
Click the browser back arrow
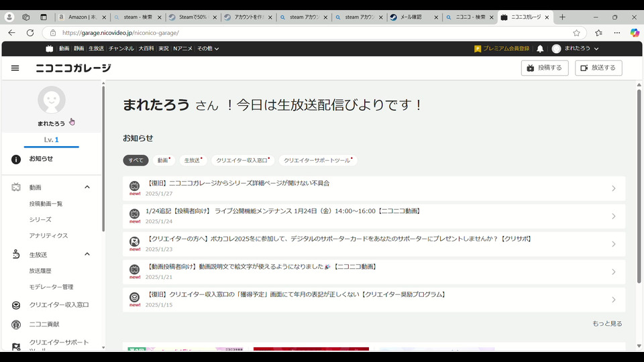tap(11, 33)
